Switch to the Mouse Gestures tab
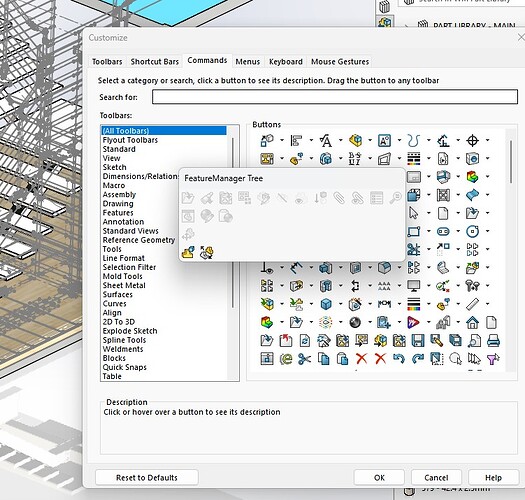The image size is (525, 500). (340, 62)
